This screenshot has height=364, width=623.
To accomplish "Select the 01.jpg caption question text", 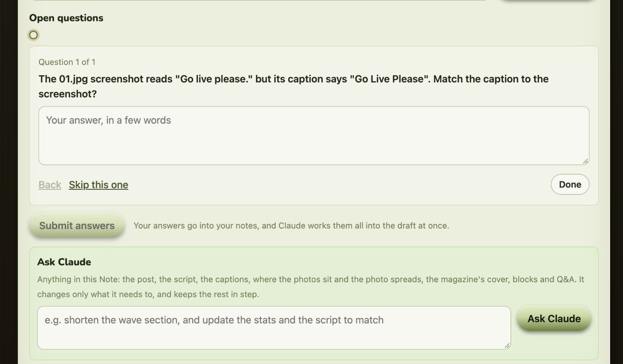I will coord(294,86).
